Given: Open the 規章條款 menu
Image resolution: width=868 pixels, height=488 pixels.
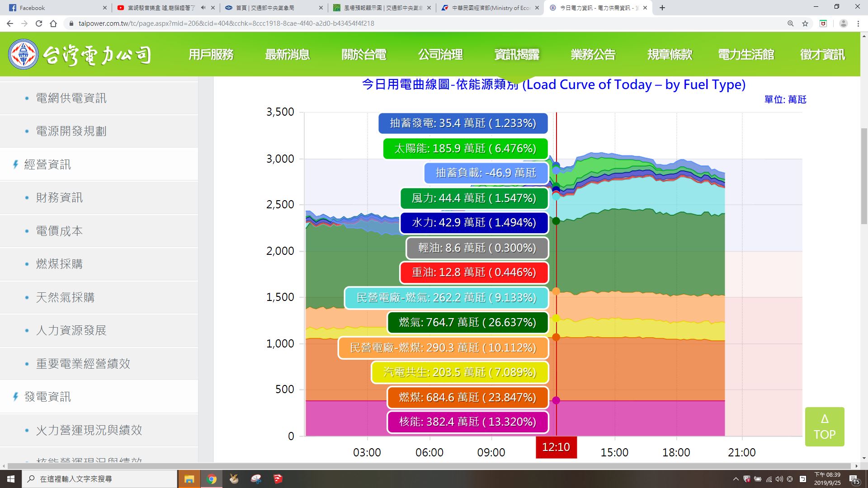Looking at the screenshot, I should click(x=670, y=55).
